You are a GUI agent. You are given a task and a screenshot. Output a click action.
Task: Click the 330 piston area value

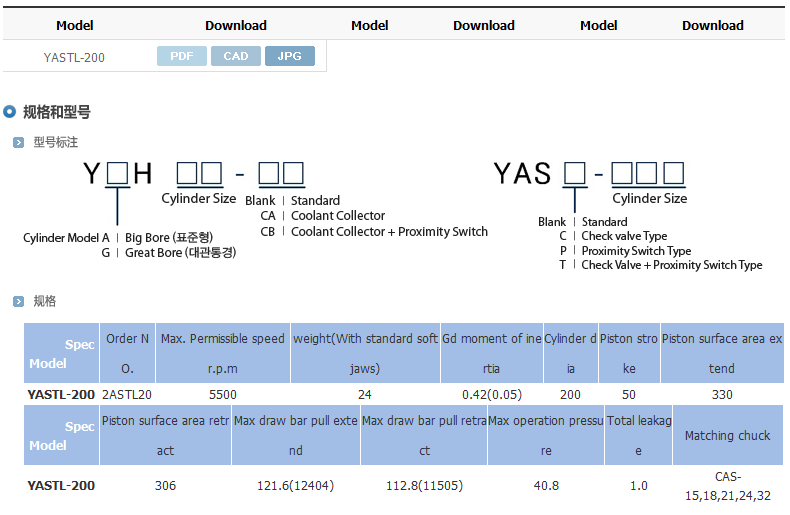(x=722, y=395)
